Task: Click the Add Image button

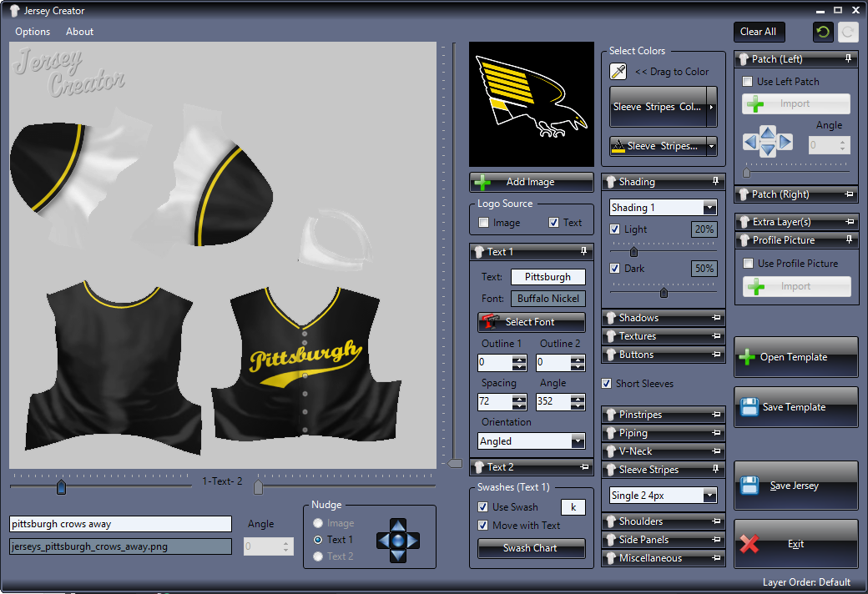Action: tap(532, 182)
